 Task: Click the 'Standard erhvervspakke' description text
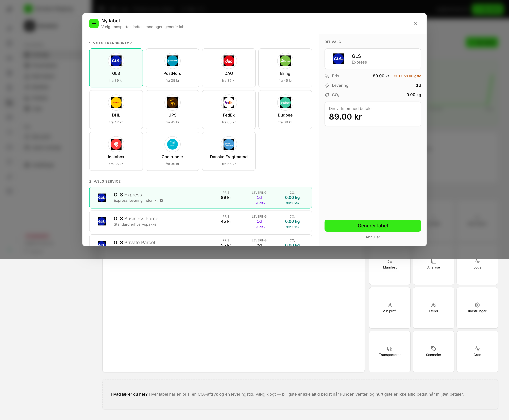point(135,224)
